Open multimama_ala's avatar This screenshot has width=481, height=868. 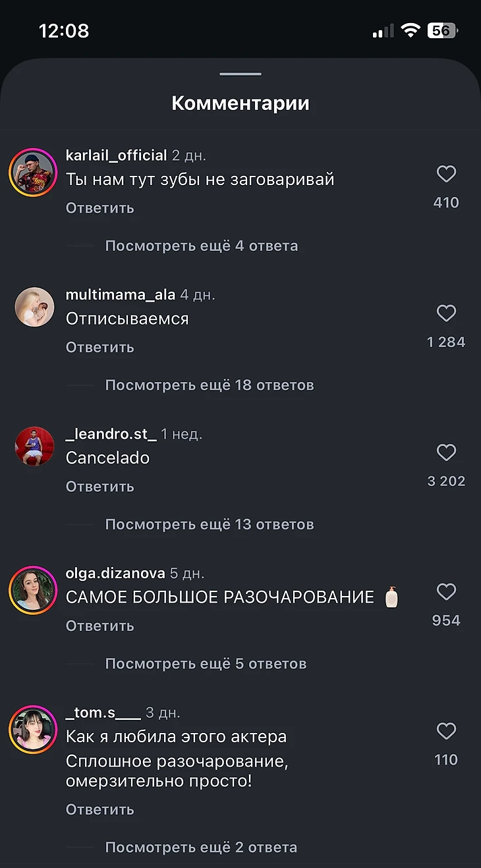pos(34,307)
